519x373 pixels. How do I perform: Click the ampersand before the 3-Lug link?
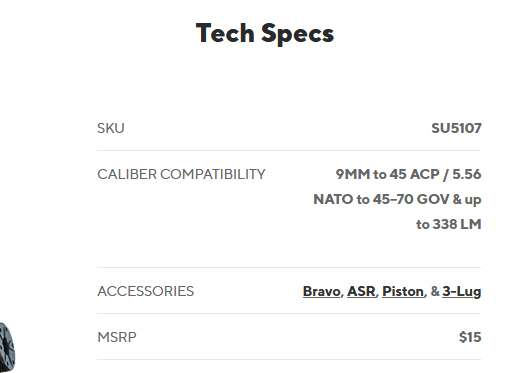coord(435,291)
